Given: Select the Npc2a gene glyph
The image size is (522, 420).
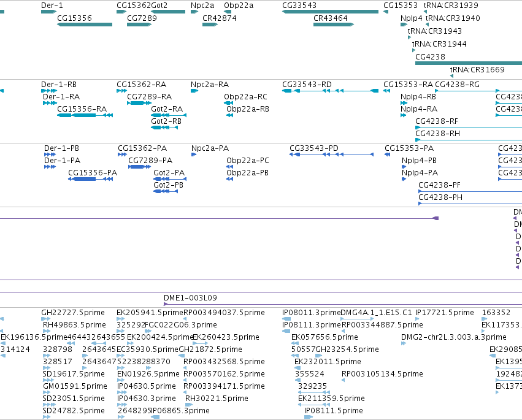Looking at the screenshot, I should point(194,12).
